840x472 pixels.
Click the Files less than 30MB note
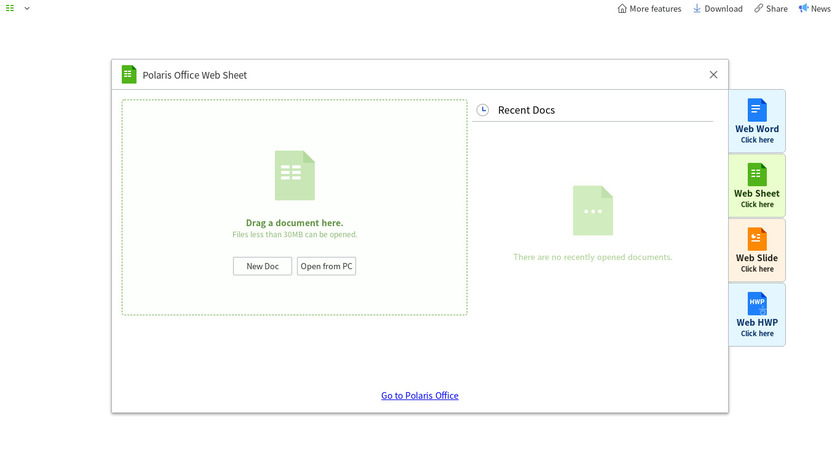295,235
